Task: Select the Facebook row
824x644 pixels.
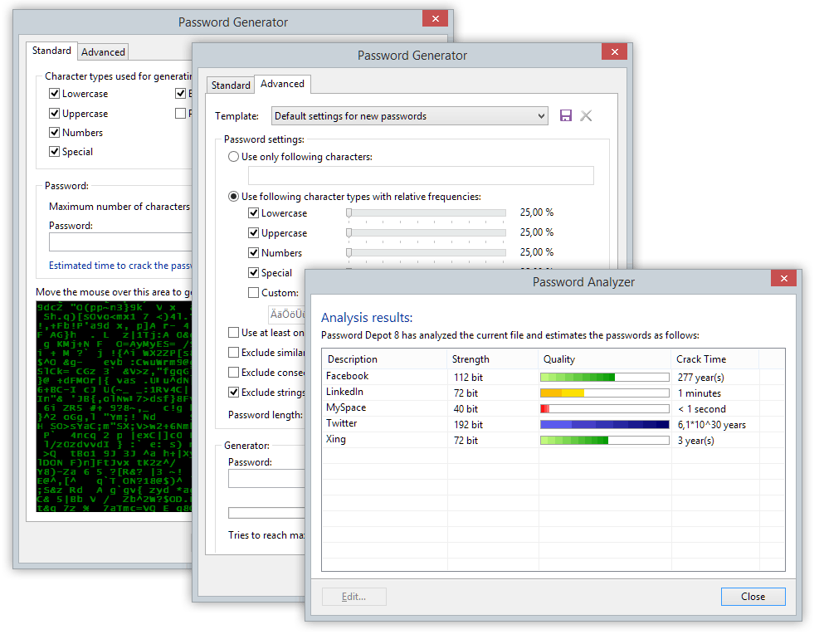Action: 553,377
